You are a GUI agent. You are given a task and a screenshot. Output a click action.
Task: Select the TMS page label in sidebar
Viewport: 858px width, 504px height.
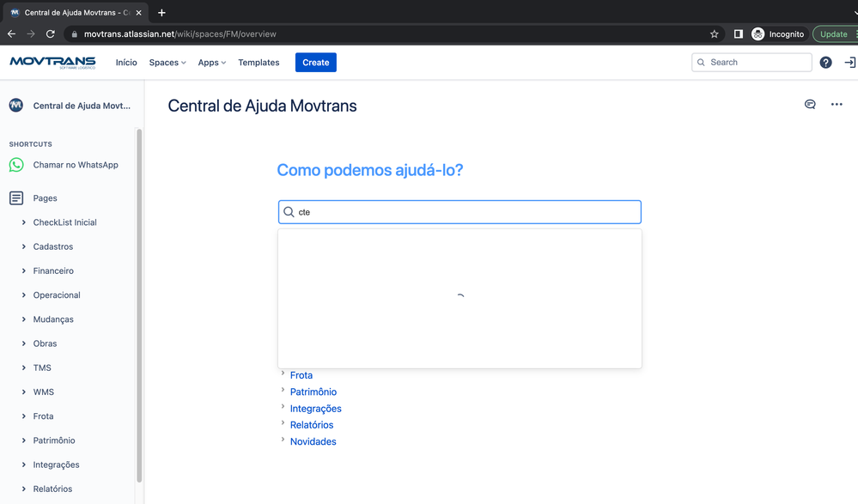42,367
